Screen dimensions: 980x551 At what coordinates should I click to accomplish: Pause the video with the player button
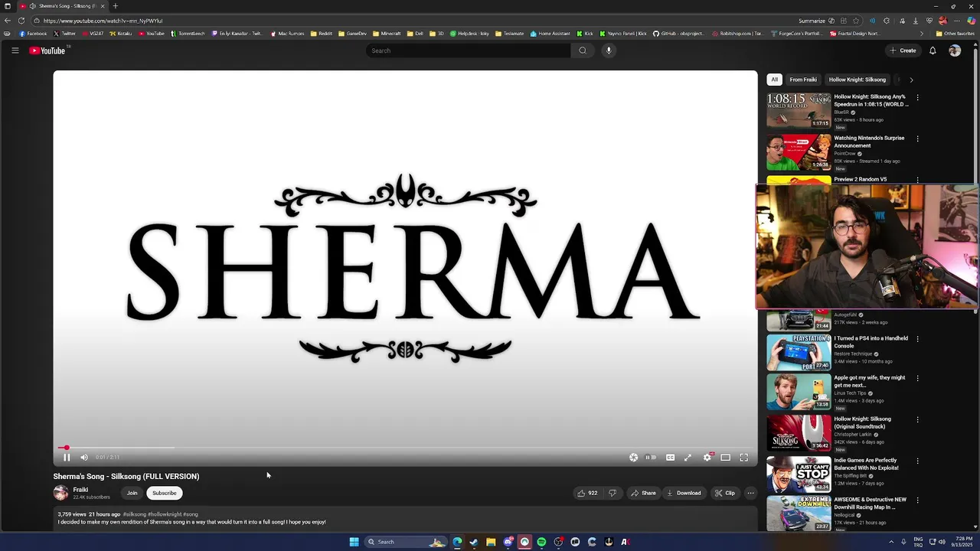pyautogui.click(x=67, y=458)
